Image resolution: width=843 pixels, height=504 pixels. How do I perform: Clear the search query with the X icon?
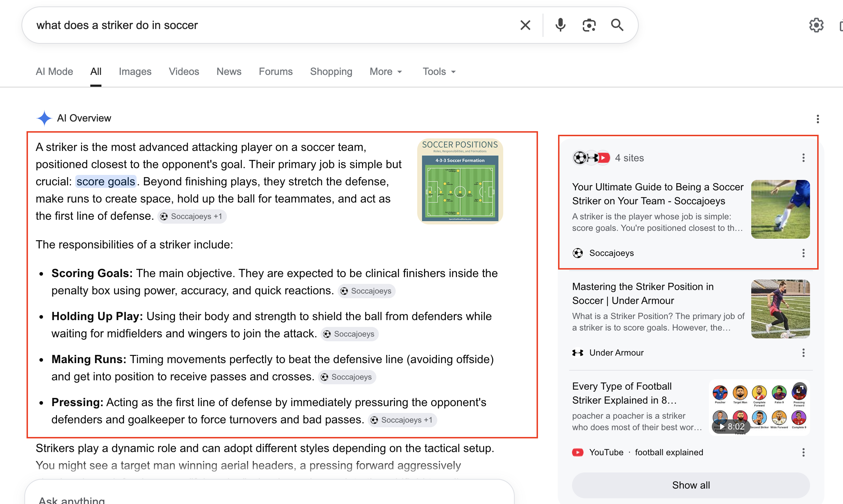coord(525,25)
